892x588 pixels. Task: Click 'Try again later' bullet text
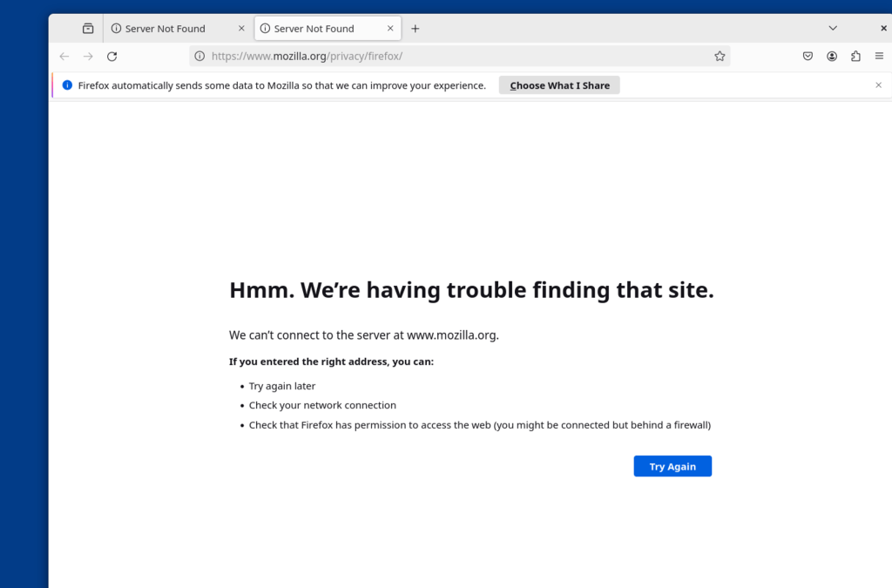(x=282, y=386)
